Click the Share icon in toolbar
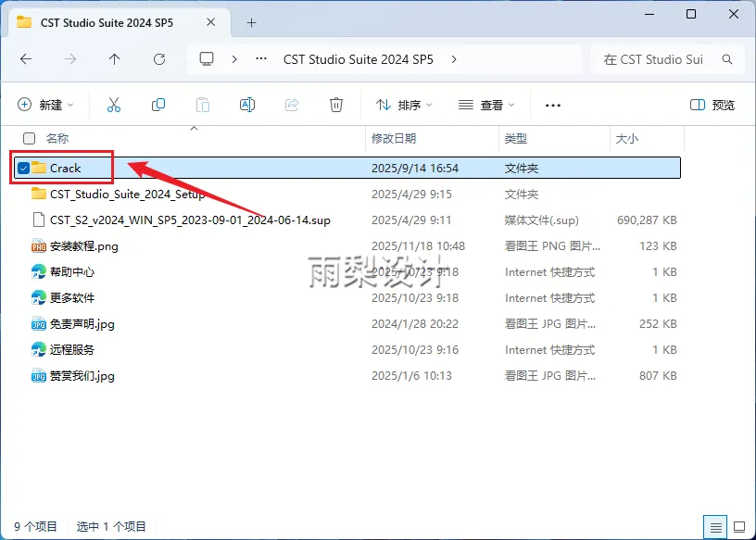756x540 pixels. tap(292, 105)
